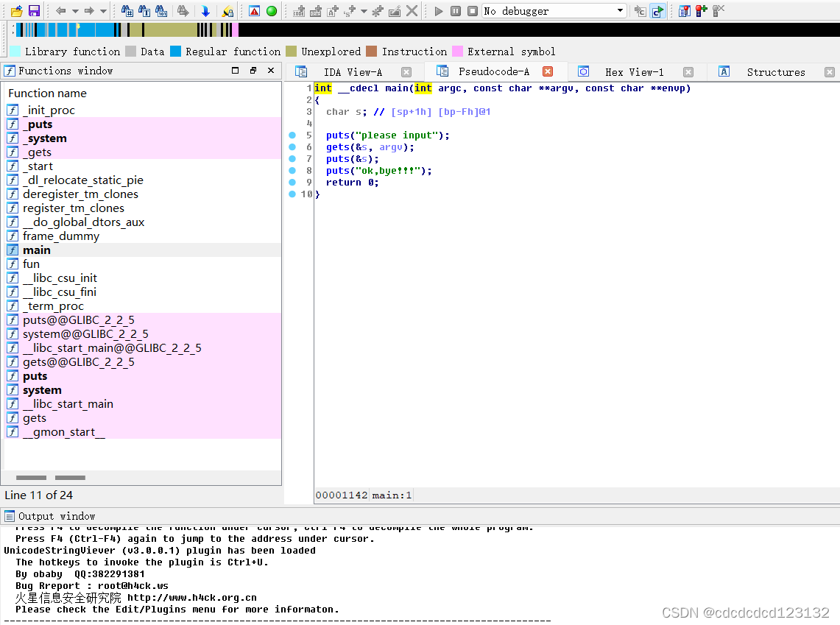Click the pencil edit/patch toolbar icon

point(395,11)
